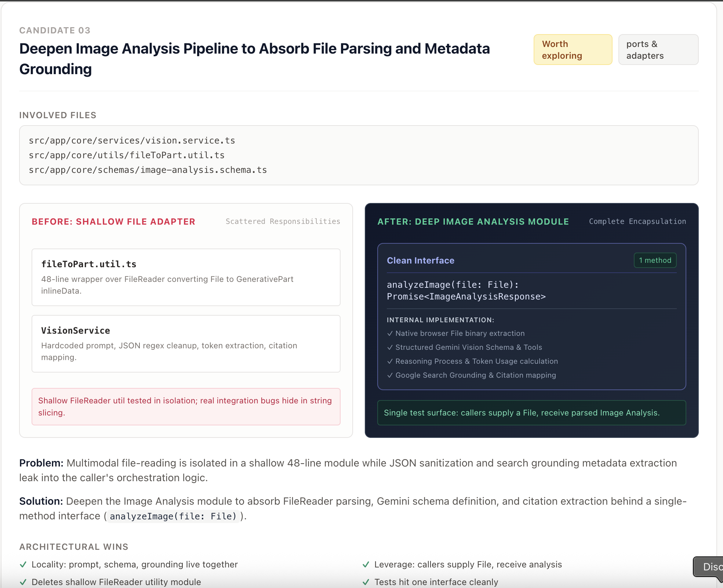
Task: Click the '48-line wrapper over FileReader' description
Action: 167,285
